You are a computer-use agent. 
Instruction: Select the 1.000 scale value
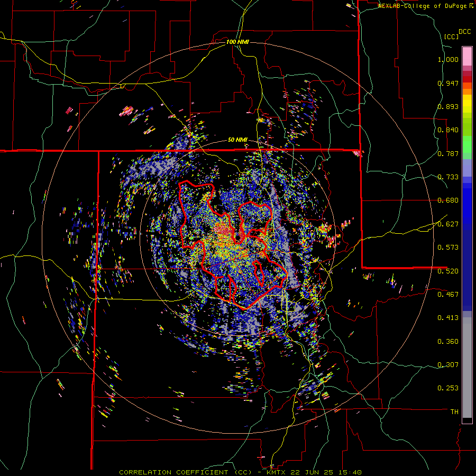pos(448,59)
